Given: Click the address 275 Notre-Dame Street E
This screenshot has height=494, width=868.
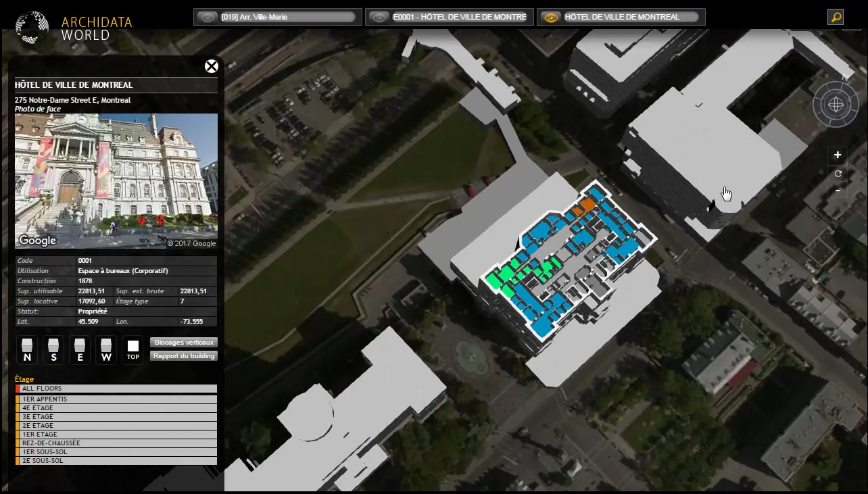Looking at the screenshot, I should [73, 100].
